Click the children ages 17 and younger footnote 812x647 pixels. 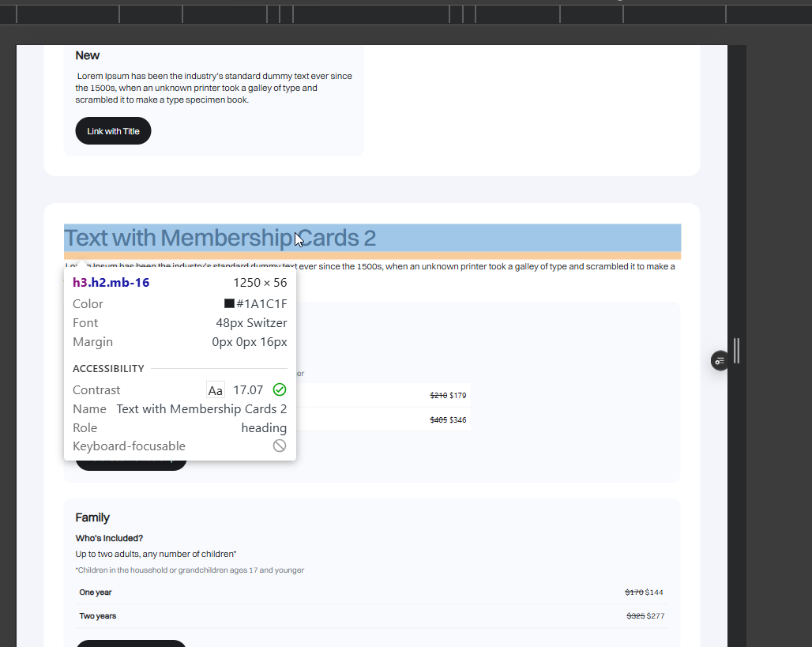pos(190,570)
